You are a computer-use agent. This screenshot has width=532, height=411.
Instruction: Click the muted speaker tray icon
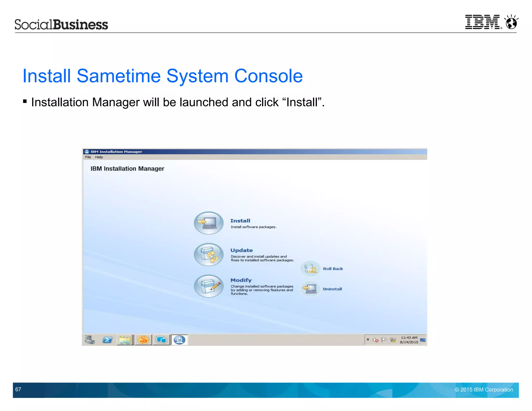(375, 340)
